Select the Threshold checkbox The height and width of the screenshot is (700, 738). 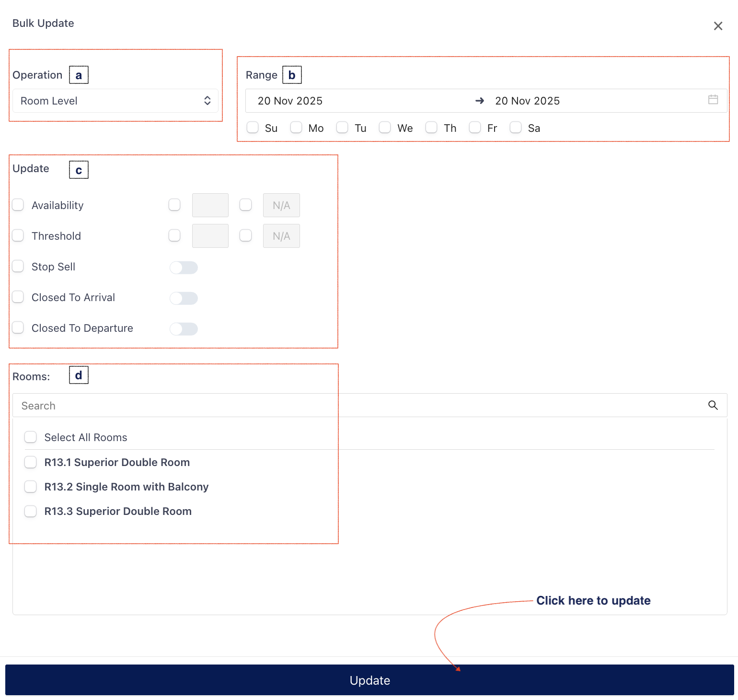coord(18,236)
